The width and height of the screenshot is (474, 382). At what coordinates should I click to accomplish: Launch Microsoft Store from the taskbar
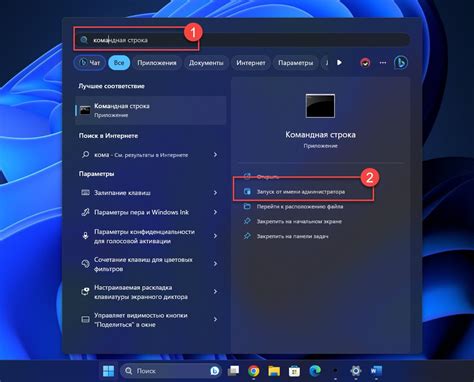tap(294, 371)
